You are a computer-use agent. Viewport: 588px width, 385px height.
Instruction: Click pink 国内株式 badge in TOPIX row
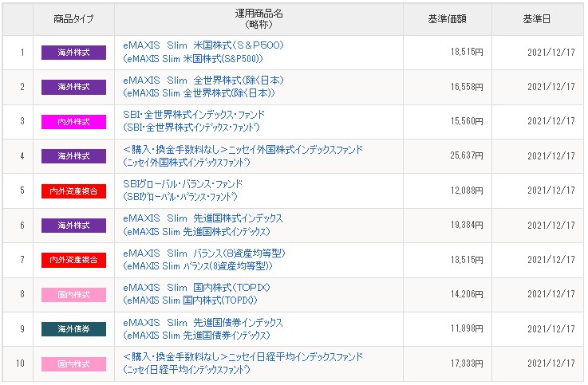pyautogui.click(x=73, y=295)
